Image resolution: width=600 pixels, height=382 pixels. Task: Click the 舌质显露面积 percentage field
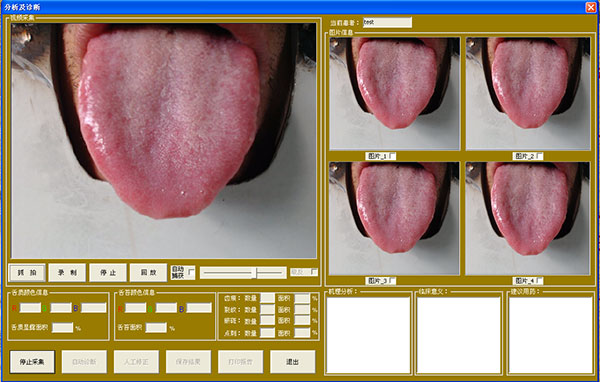pos(62,328)
